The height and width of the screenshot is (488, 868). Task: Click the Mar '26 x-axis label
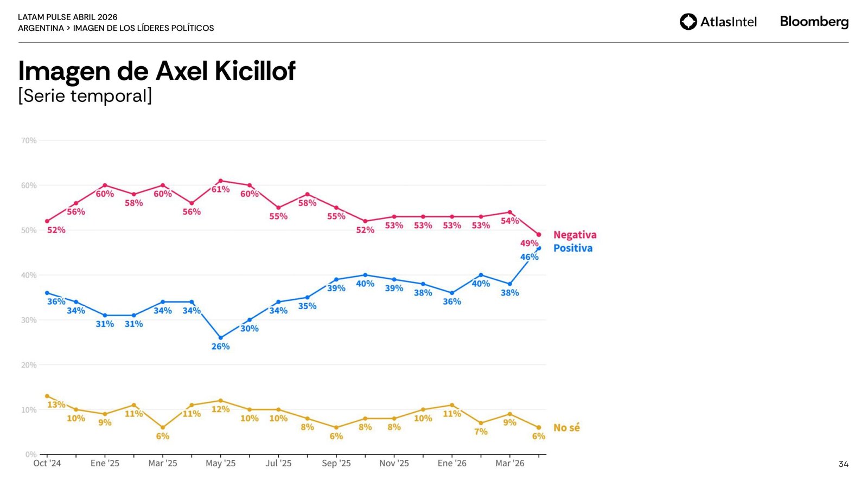510,464
